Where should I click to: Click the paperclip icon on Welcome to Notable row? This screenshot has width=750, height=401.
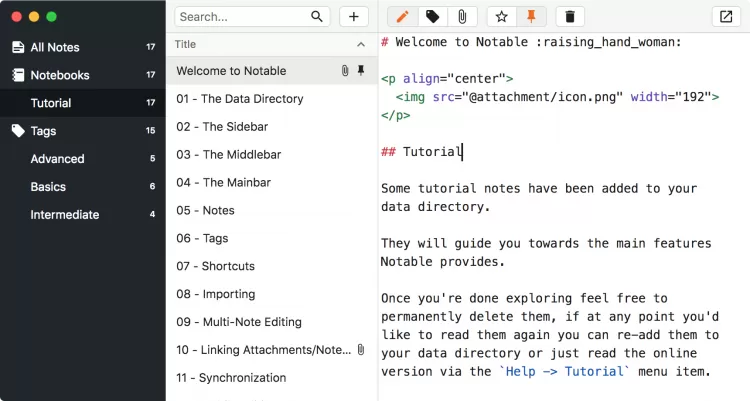[345, 71]
